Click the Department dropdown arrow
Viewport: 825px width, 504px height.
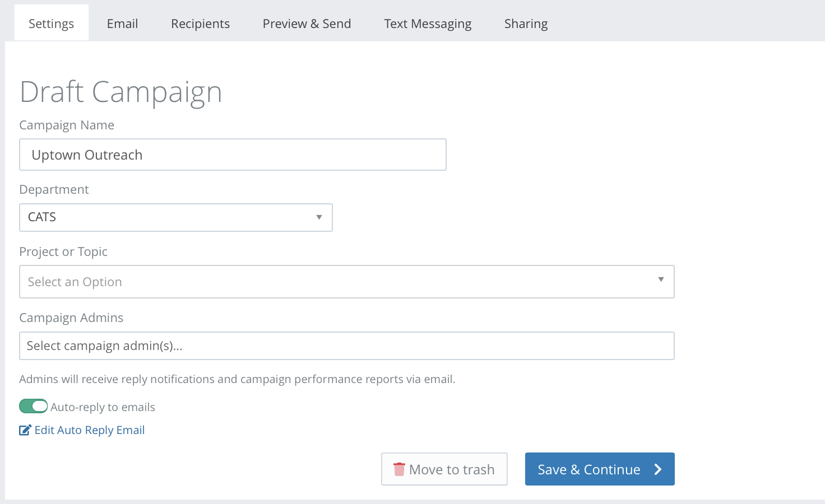point(319,217)
